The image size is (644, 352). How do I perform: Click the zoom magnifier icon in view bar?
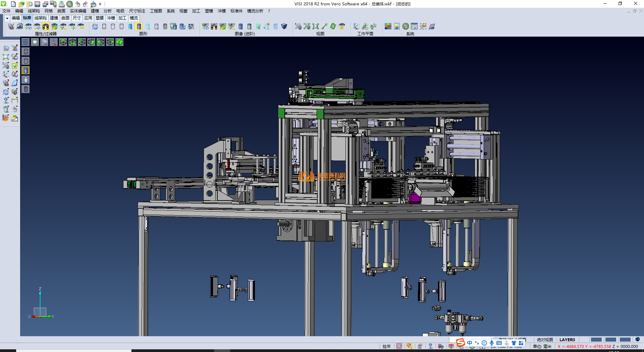tap(44, 42)
